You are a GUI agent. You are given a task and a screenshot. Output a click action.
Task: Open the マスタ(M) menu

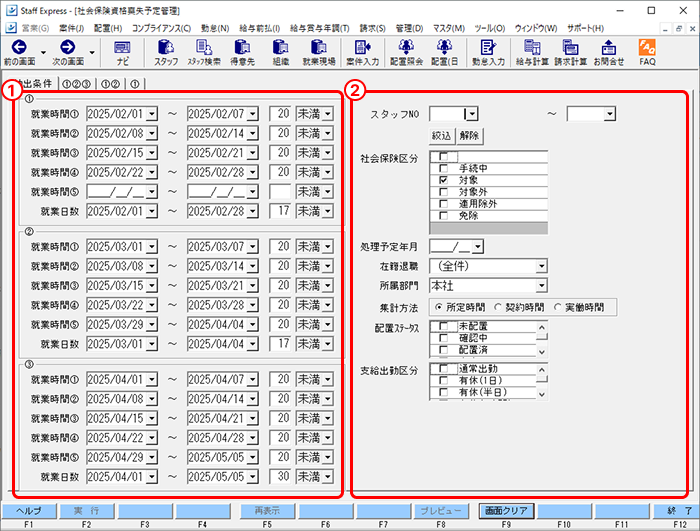coord(449,28)
